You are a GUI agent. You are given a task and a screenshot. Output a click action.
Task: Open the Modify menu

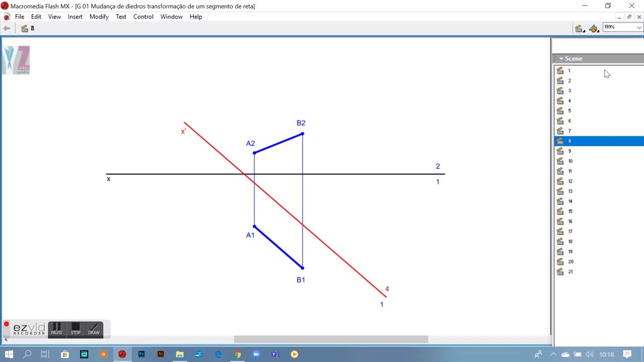coord(99,17)
